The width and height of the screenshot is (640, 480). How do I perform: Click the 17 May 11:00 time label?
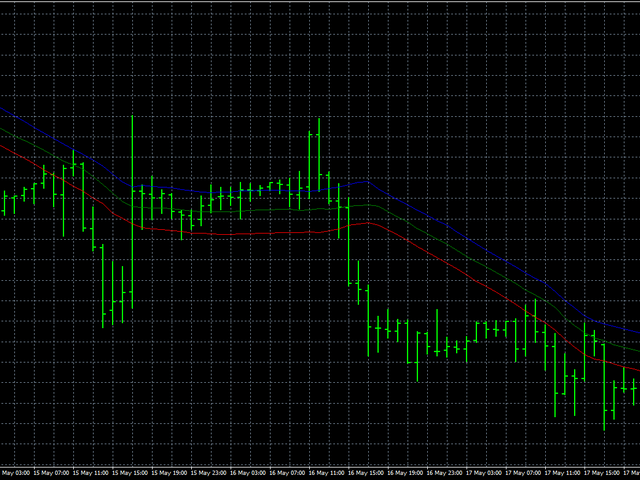563,473
